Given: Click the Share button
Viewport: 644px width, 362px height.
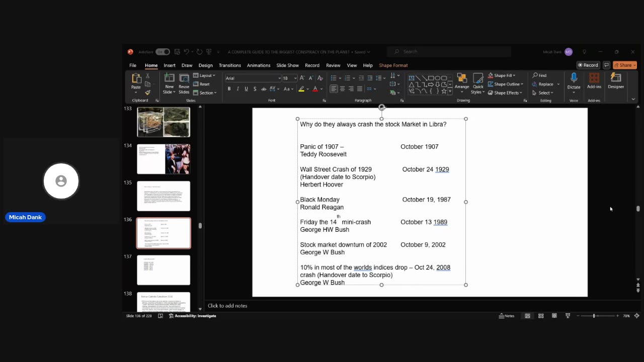Looking at the screenshot, I should 625,65.
